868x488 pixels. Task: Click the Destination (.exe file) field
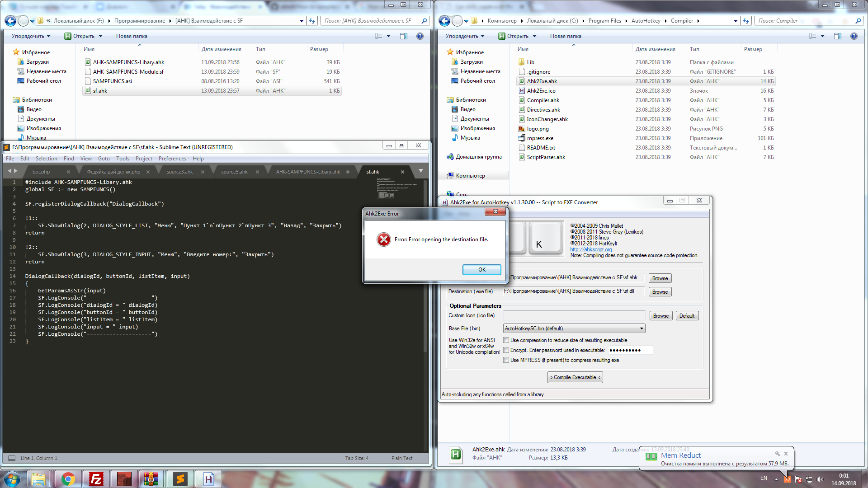coord(574,291)
